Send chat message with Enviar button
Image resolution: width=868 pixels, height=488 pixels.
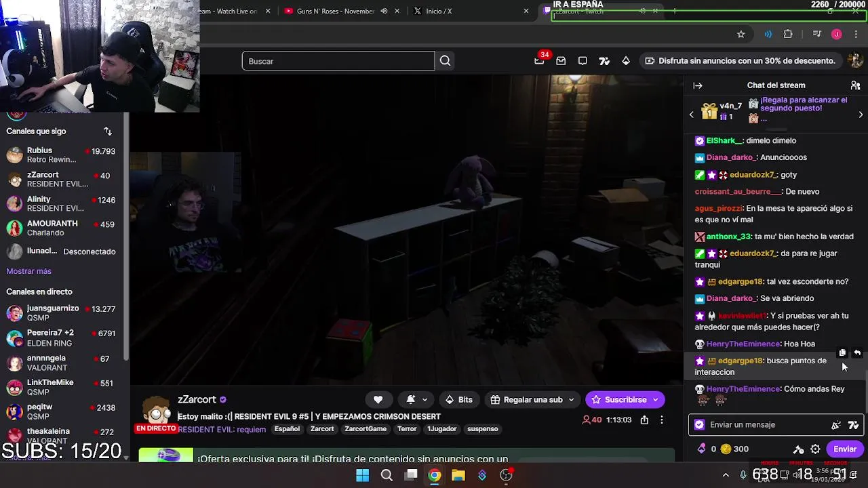coord(845,449)
